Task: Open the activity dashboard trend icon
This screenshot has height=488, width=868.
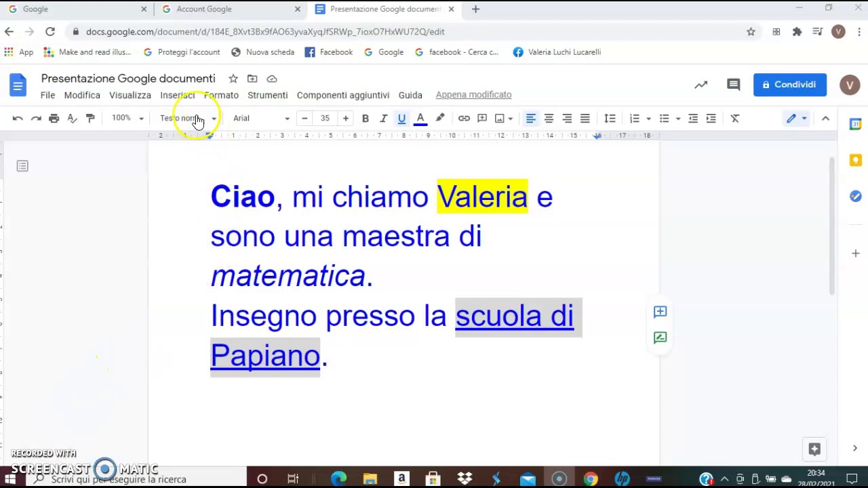Action: coord(701,85)
